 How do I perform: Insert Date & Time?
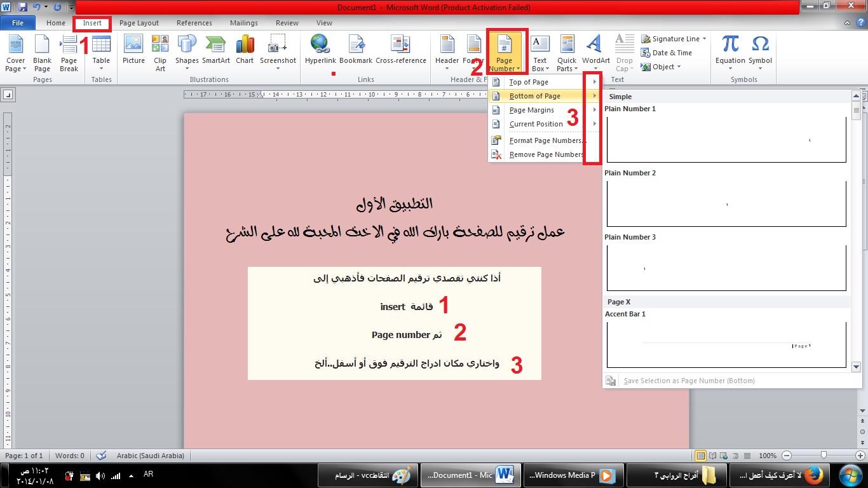point(667,53)
